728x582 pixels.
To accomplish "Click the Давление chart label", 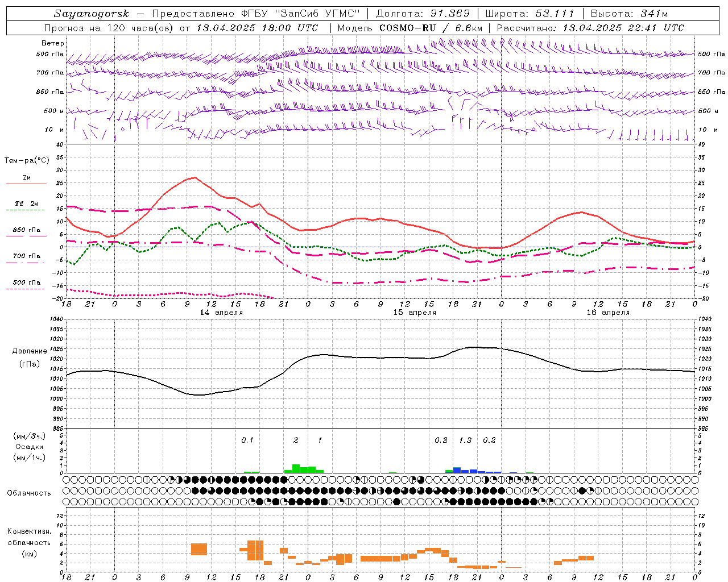I will (30, 351).
